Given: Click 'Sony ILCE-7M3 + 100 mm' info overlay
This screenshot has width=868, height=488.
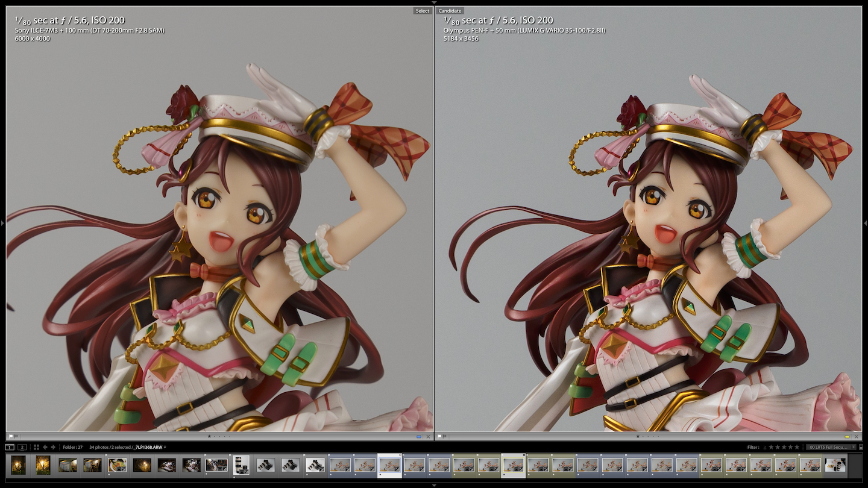Looking at the screenshot, I should [x=89, y=30].
